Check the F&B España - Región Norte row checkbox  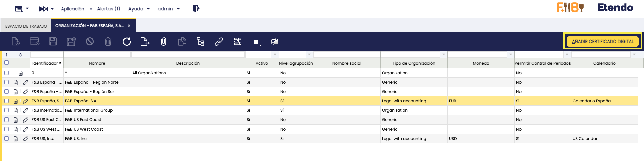click(x=6, y=82)
